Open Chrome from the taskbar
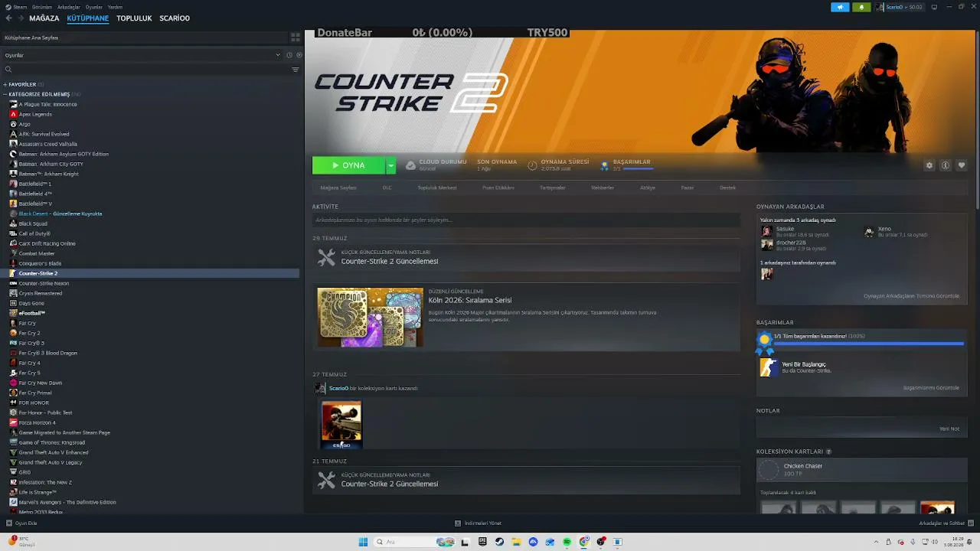This screenshot has width=980, height=551. pos(583,542)
